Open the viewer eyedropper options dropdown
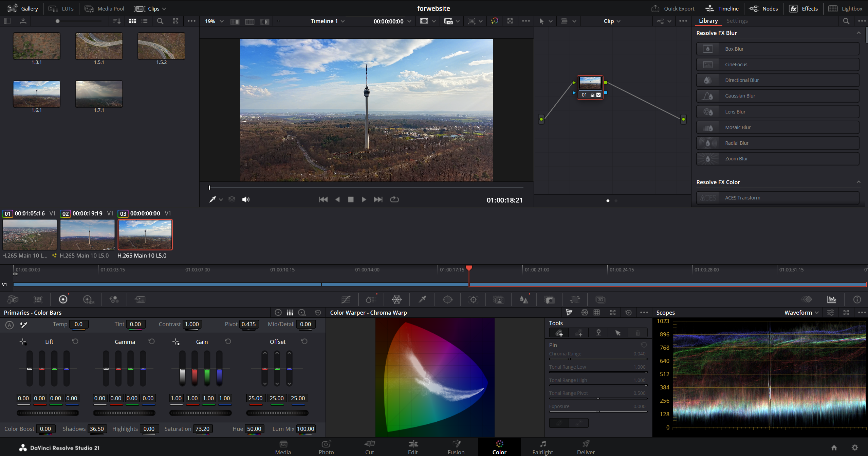The width and height of the screenshot is (868, 456). (221, 199)
